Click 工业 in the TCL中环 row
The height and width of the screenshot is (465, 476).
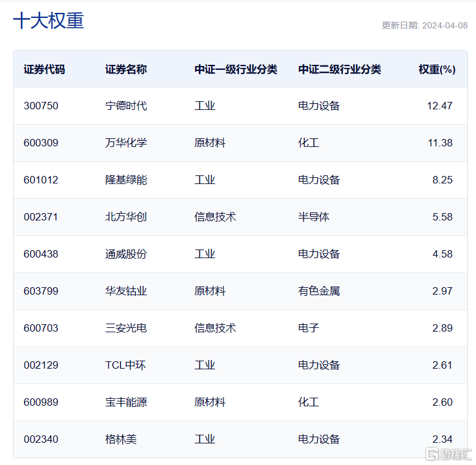[x=205, y=365]
